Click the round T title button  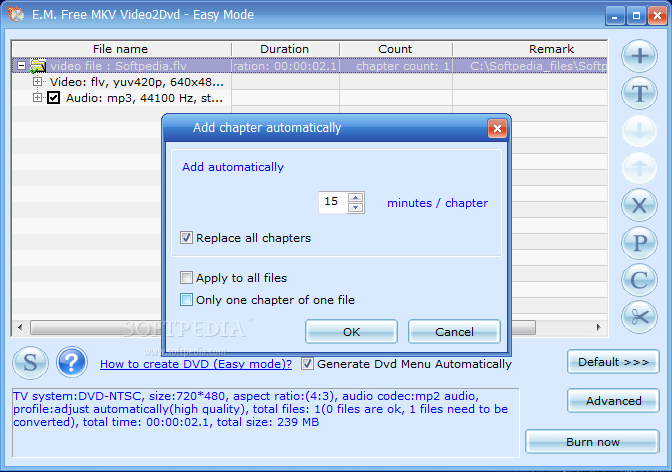point(639,93)
